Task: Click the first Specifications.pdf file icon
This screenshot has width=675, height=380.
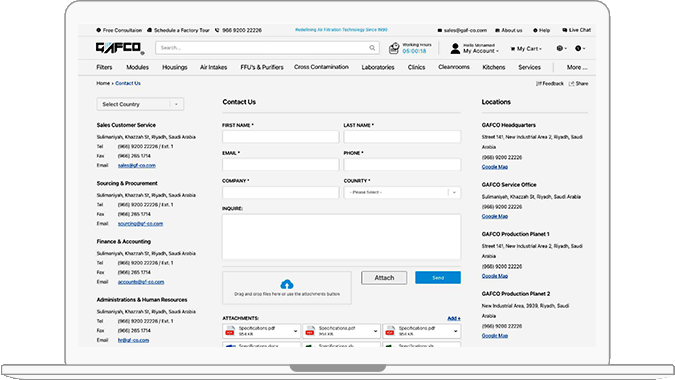Action: [230, 331]
